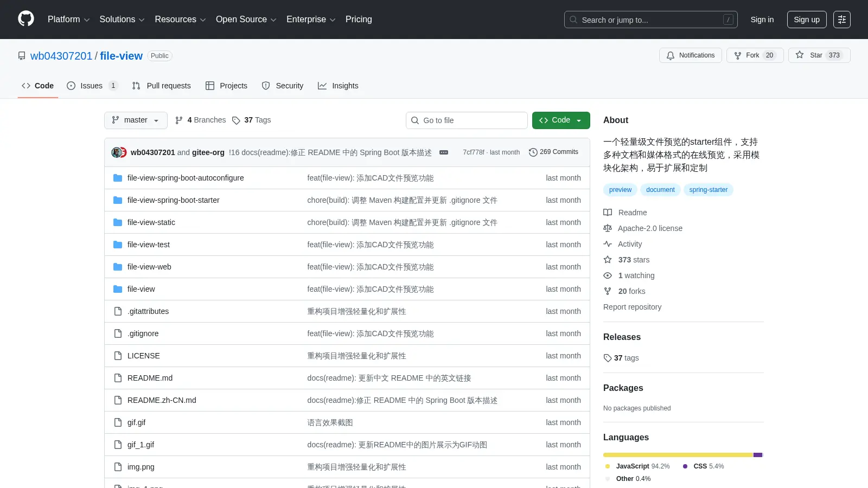The height and width of the screenshot is (488, 868).
Task: Click the CSS purple language bar segment
Action: coord(758,455)
